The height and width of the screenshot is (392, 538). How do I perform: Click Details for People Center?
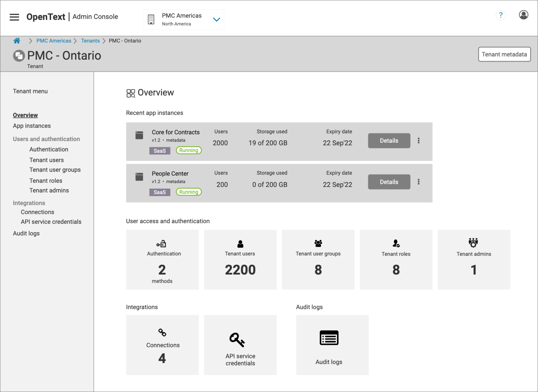point(389,182)
